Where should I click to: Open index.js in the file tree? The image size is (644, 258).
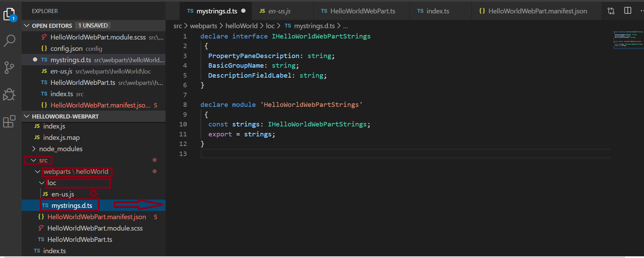93,126
